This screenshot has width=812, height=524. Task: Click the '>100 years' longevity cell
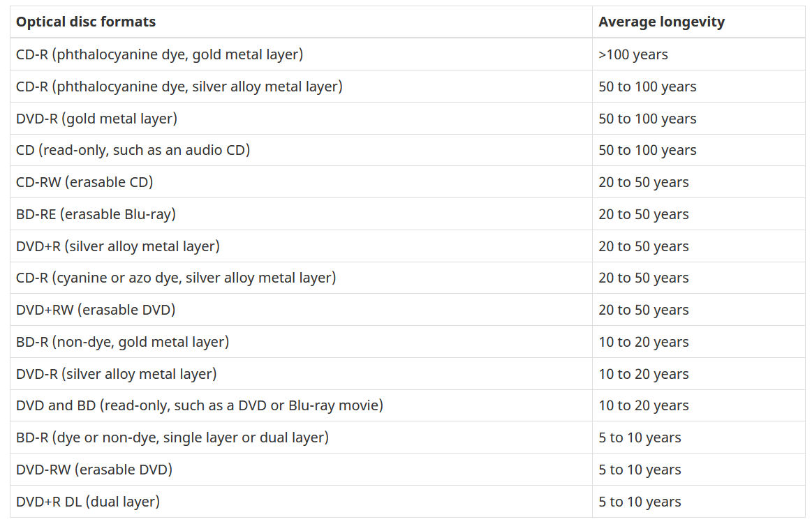(x=633, y=54)
